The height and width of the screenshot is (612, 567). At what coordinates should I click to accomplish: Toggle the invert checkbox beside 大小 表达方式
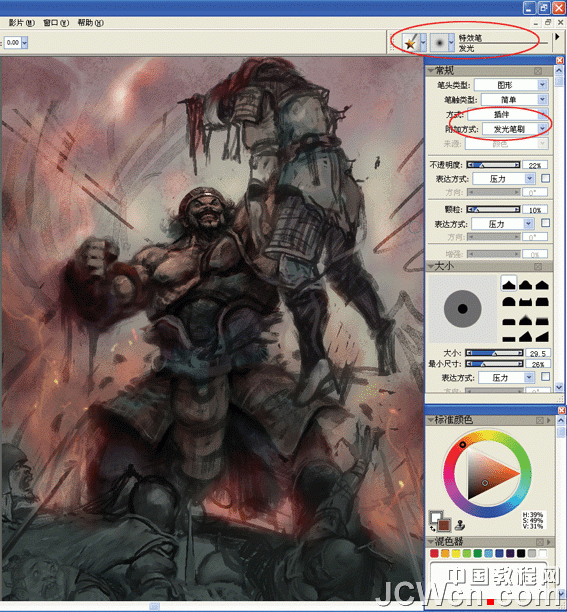click(x=545, y=377)
